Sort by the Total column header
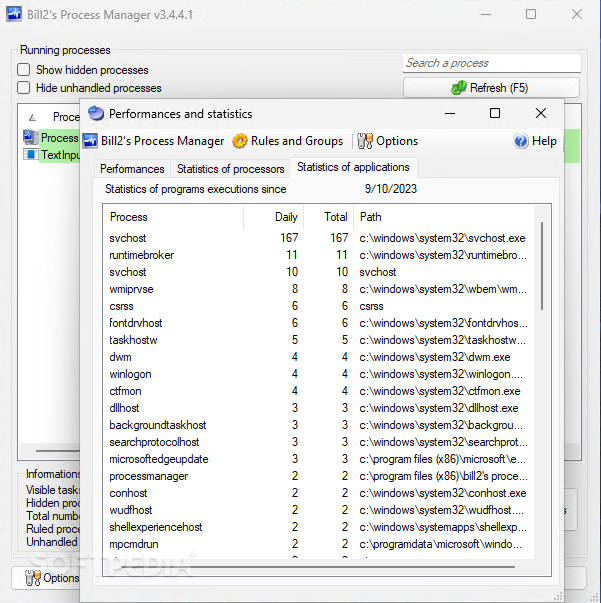601x603 pixels. (329, 217)
